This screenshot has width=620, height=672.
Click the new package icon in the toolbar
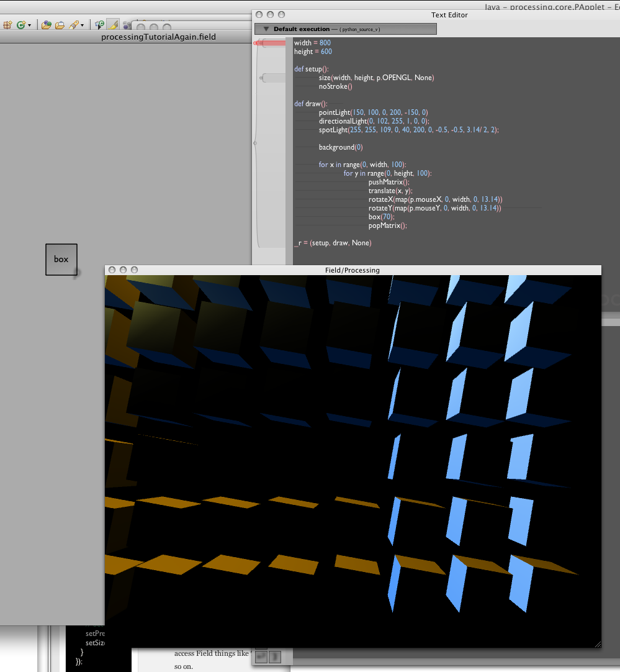click(x=7, y=25)
